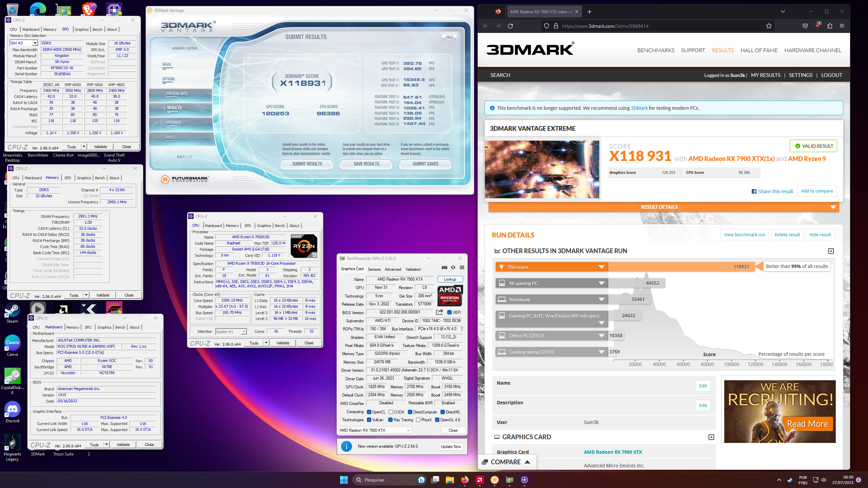The width and height of the screenshot is (868, 488).
Task: Click the Share this result link
Action: pyautogui.click(x=772, y=191)
